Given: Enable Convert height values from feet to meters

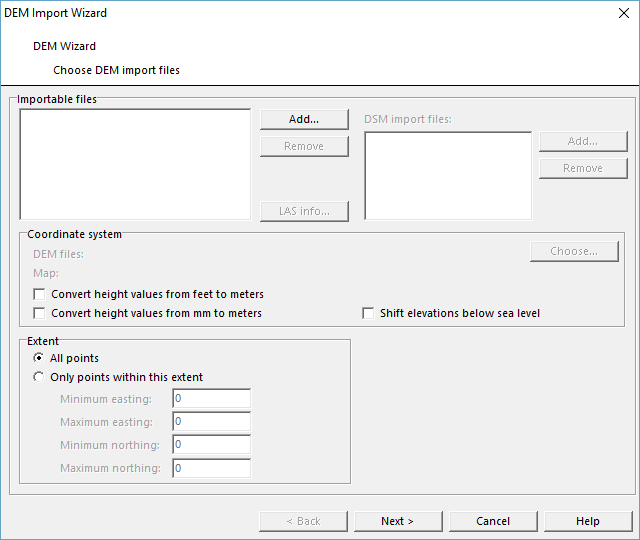Looking at the screenshot, I should pyautogui.click(x=39, y=294).
